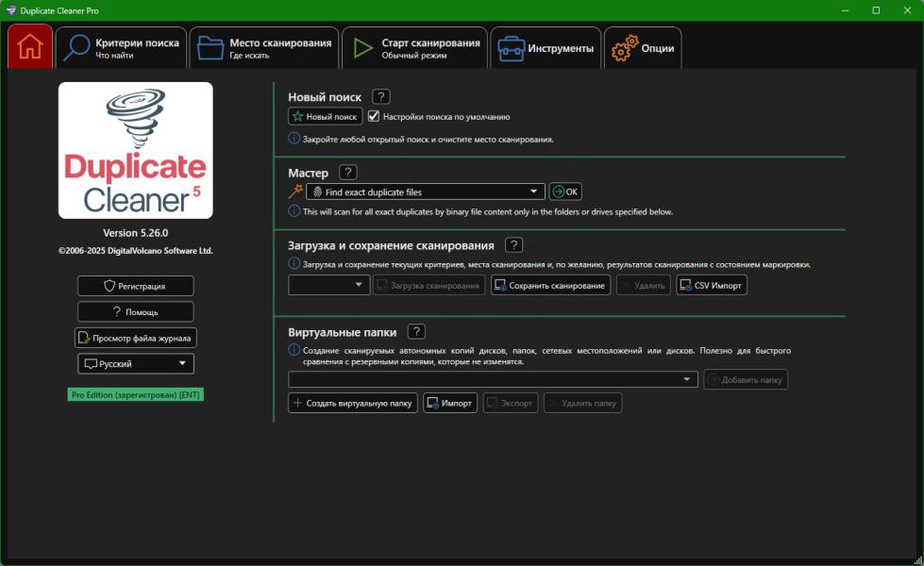Click help icon for Загрузка и сохранение сканирования
Viewport: 924px width, 566px height.
coord(513,245)
